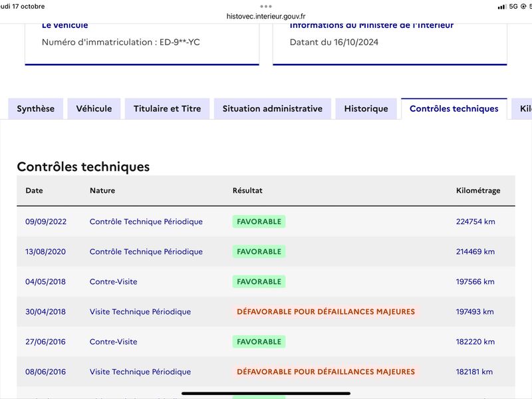Select the Contrôles techniques tab
Image resolution: width=532 pixels, height=399 pixels.
pos(454,108)
